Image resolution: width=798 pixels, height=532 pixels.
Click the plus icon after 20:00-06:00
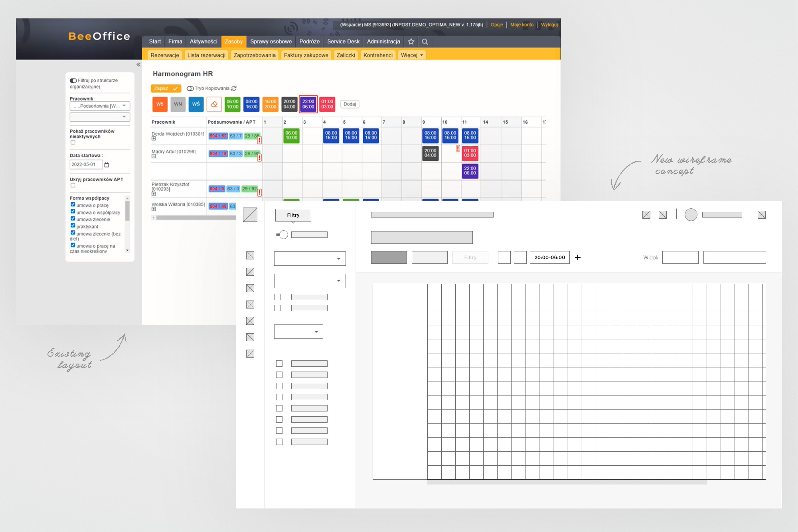tap(577, 257)
